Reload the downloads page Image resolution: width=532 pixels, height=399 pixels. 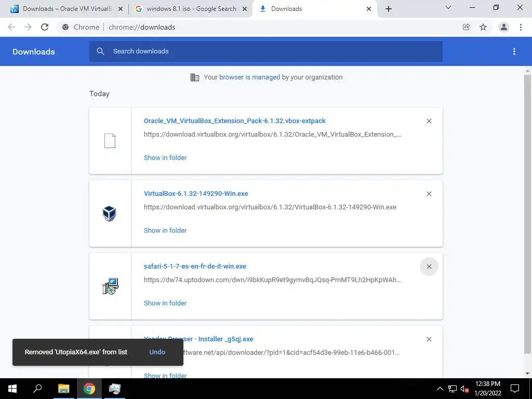coord(45,27)
